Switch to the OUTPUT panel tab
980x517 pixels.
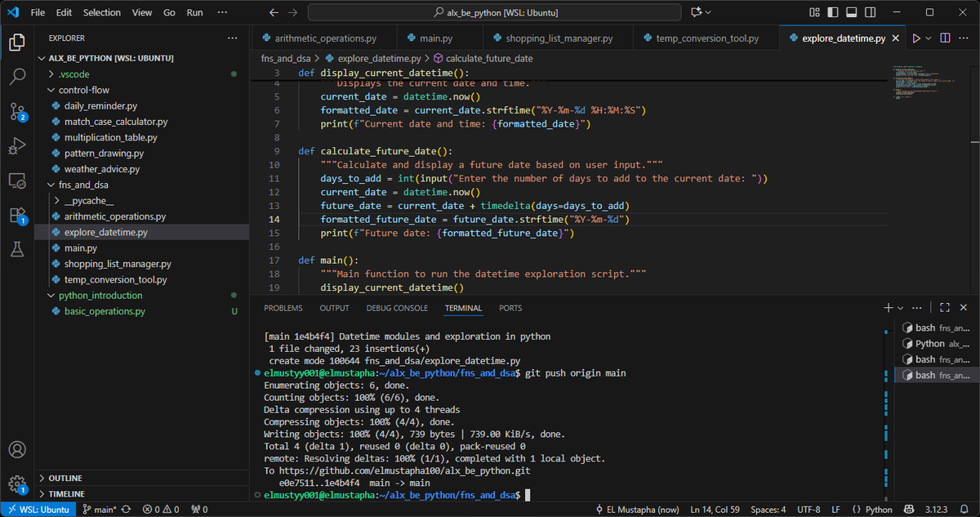pyautogui.click(x=334, y=308)
